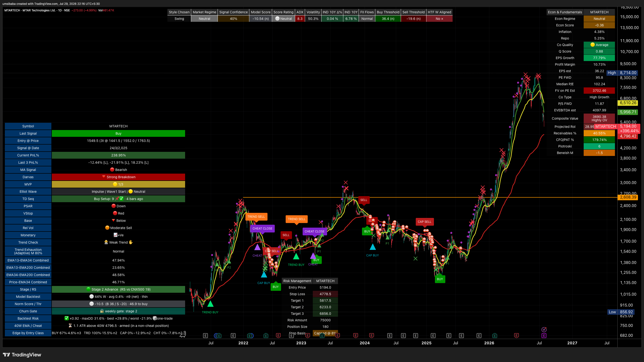Click the Vol 461.47K readout
644x362 pixels.
pos(106,10)
